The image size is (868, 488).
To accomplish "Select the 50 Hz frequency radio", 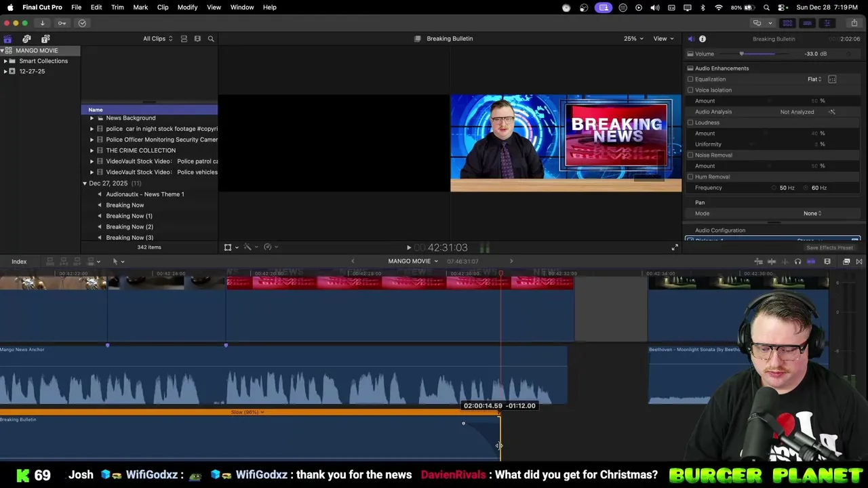I will click(x=774, y=188).
